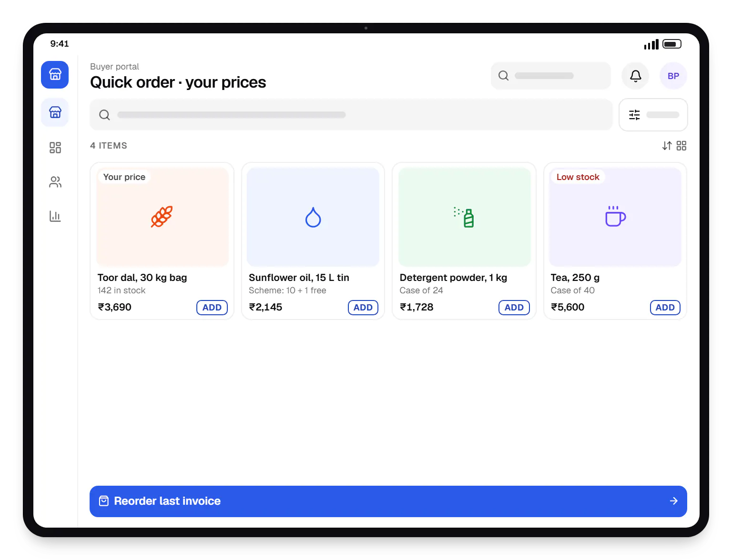Add Tea, 250 g to order

pos(665,308)
